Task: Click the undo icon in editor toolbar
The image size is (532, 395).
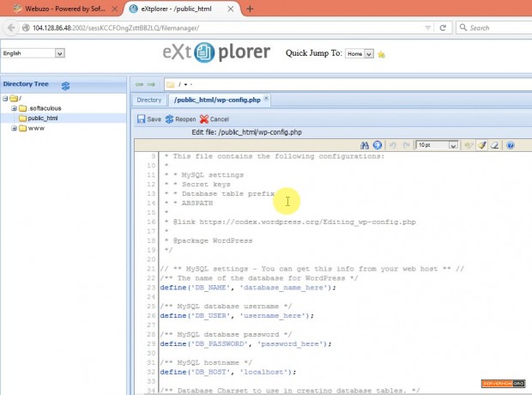Action: [393, 145]
